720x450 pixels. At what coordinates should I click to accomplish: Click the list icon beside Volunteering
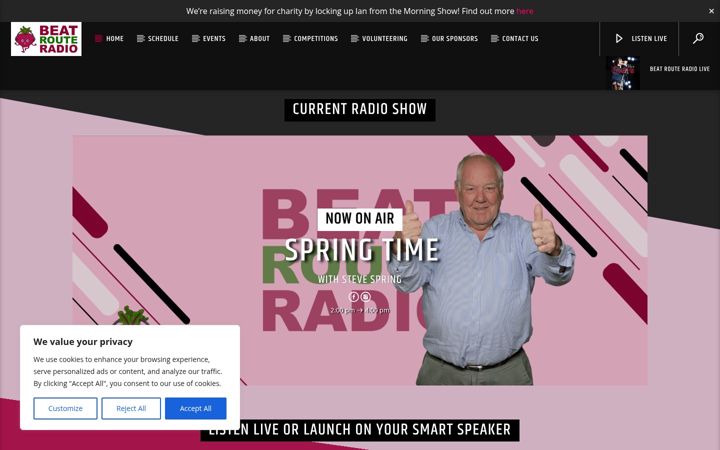point(354,39)
